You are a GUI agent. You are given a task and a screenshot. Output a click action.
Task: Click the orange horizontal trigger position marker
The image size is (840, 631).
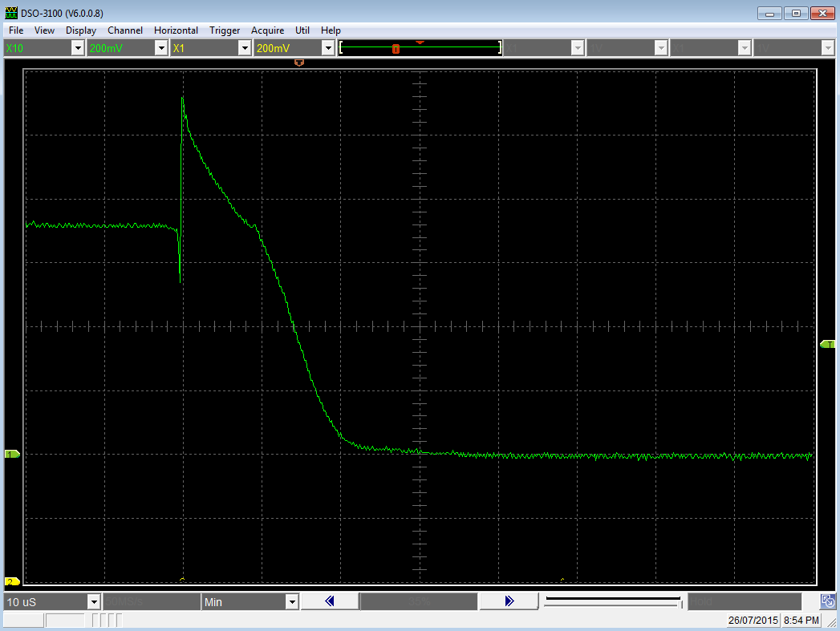click(299, 62)
